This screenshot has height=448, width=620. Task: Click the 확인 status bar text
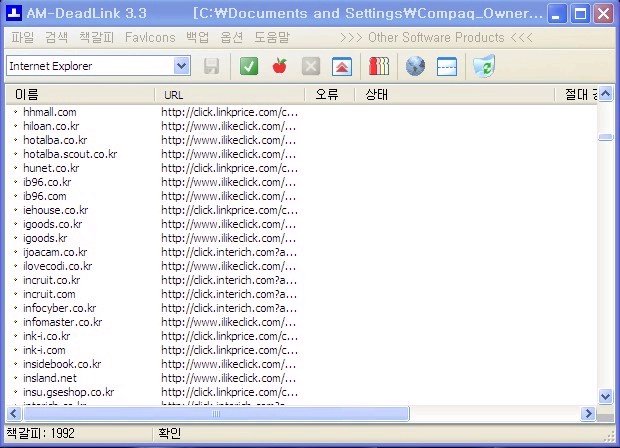coord(170,433)
